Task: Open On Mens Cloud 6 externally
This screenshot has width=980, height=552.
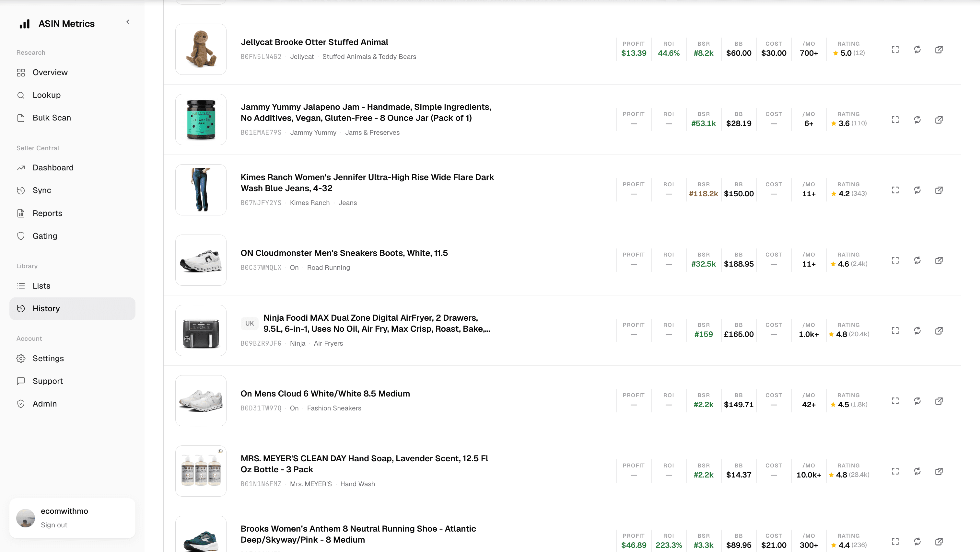Action: [939, 401]
